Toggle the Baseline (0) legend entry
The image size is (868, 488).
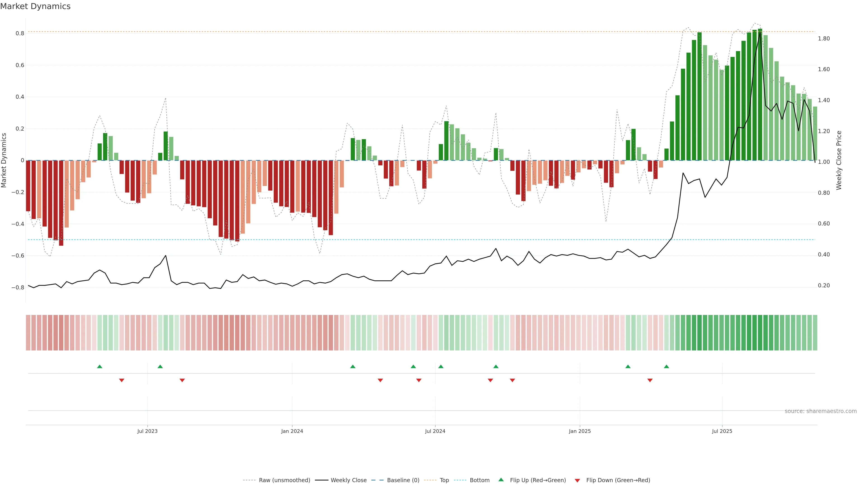point(403,480)
